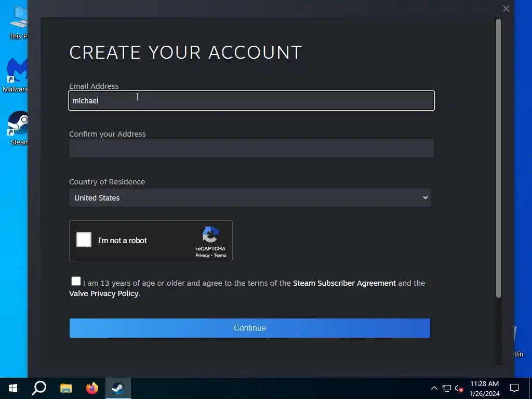Select the Malwarebytes desktop shortcut
Viewport: 532px width, 399px height.
point(15,75)
